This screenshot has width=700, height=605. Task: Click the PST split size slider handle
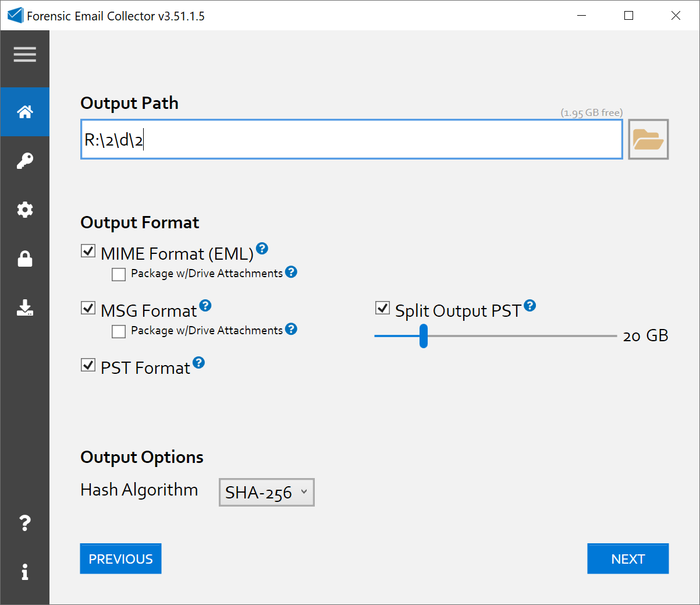click(x=424, y=336)
